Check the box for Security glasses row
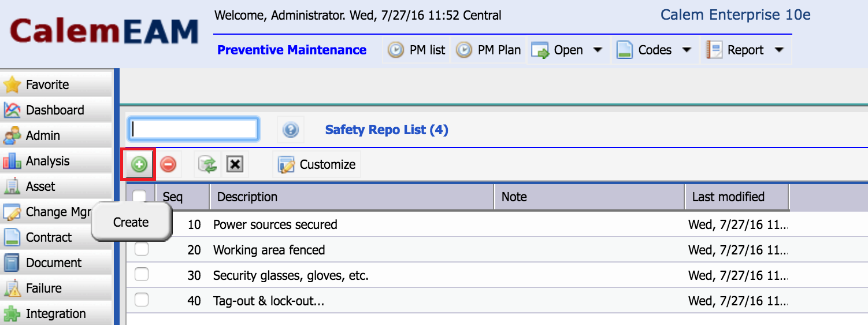Image resolution: width=868 pixels, height=325 pixels. (141, 274)
